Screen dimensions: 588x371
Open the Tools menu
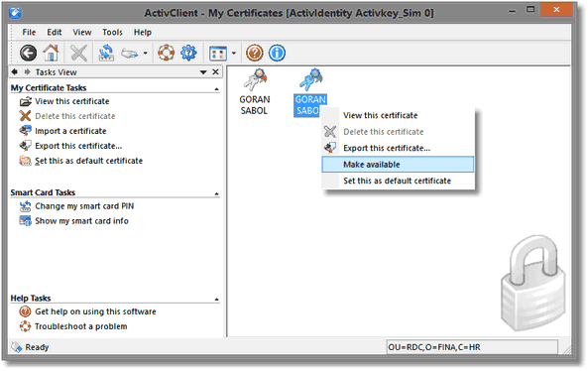[112, 33]
